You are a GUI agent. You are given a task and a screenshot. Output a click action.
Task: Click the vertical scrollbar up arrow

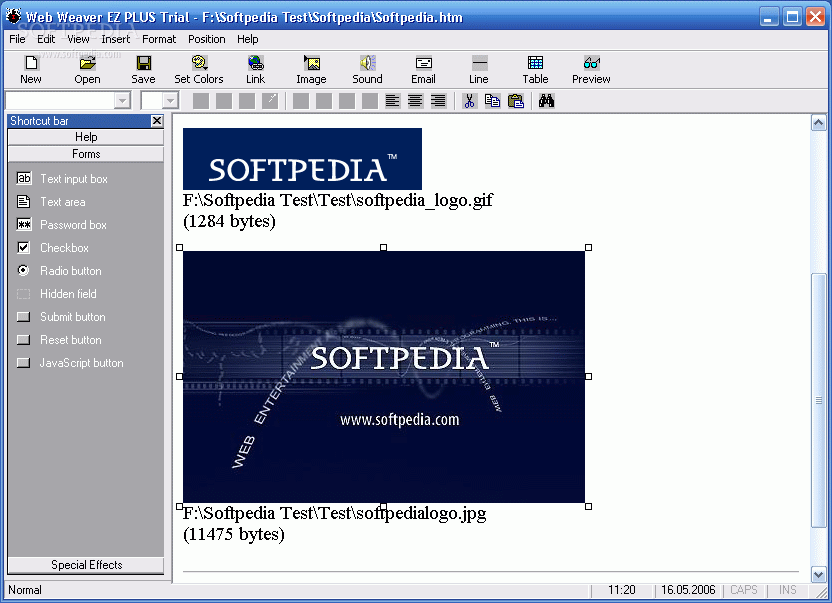coord(818,123)
